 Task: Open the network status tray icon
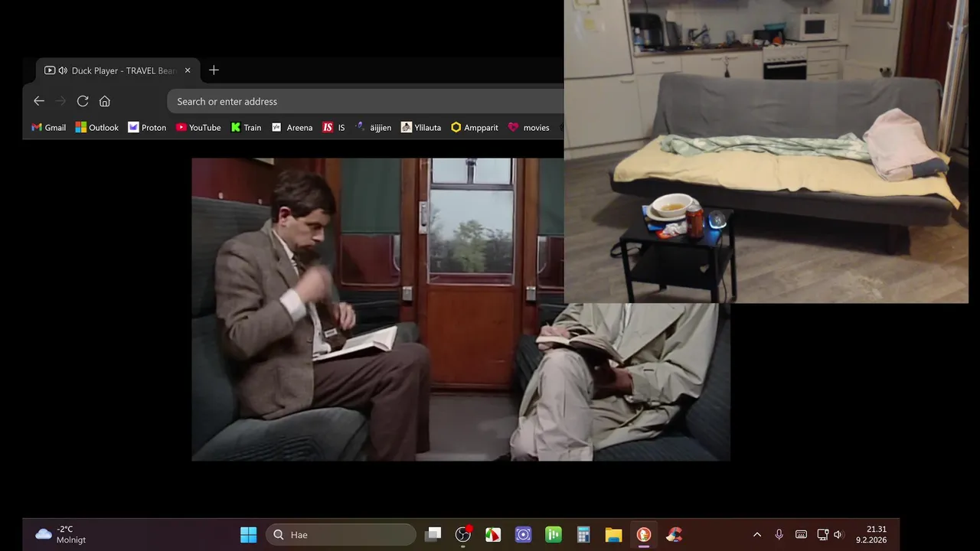(822, 535)
